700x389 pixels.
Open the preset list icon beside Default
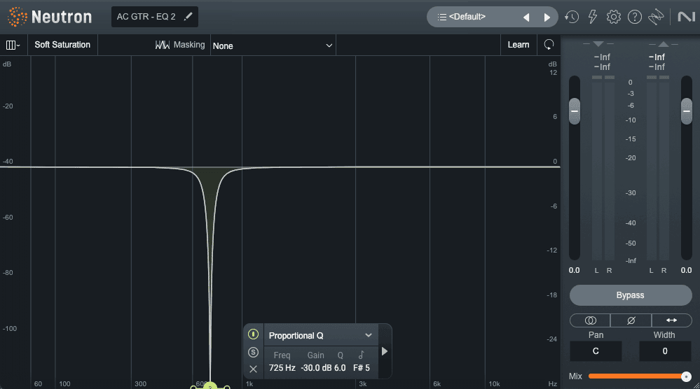(x=442, y=17)
